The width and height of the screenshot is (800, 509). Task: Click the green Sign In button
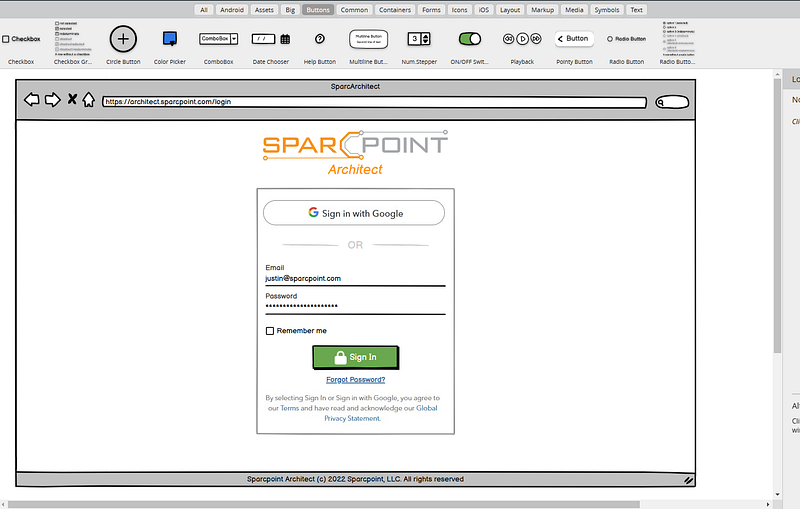coord(356,357)
